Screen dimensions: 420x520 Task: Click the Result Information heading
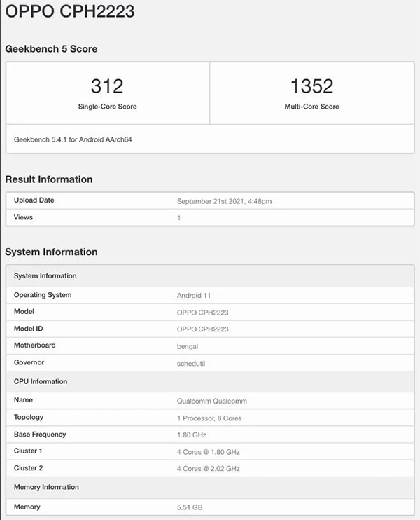pyautogui.click(x=49, y=179)
